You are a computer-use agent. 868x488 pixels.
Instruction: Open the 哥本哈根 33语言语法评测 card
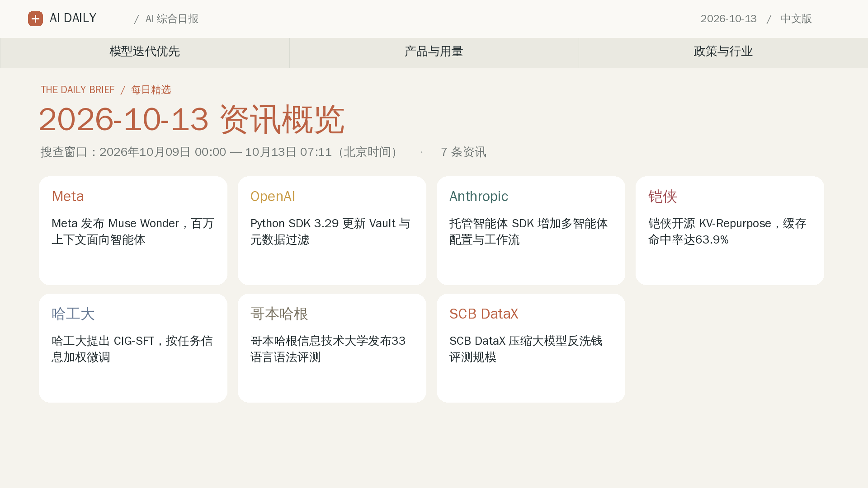[332, 348]
